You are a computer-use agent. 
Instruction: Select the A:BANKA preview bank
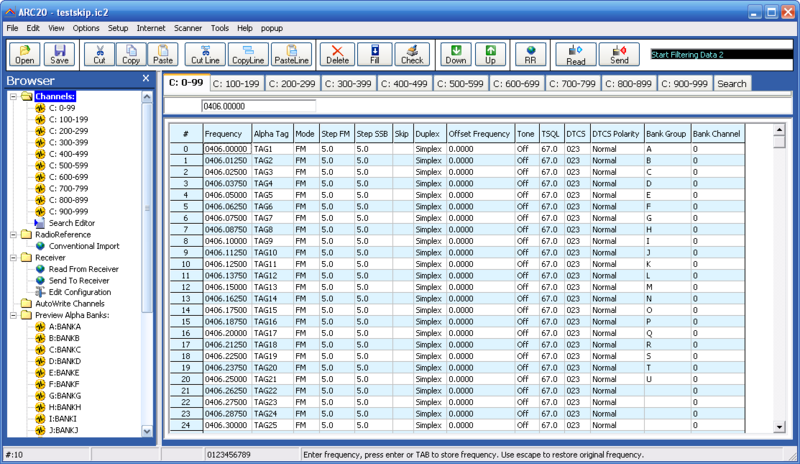click(64, 327)
